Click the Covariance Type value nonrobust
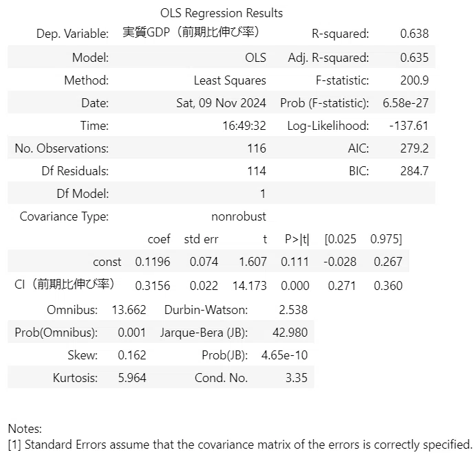The width and height of the screenshot is (476, 459). click(x=239, y=216)
